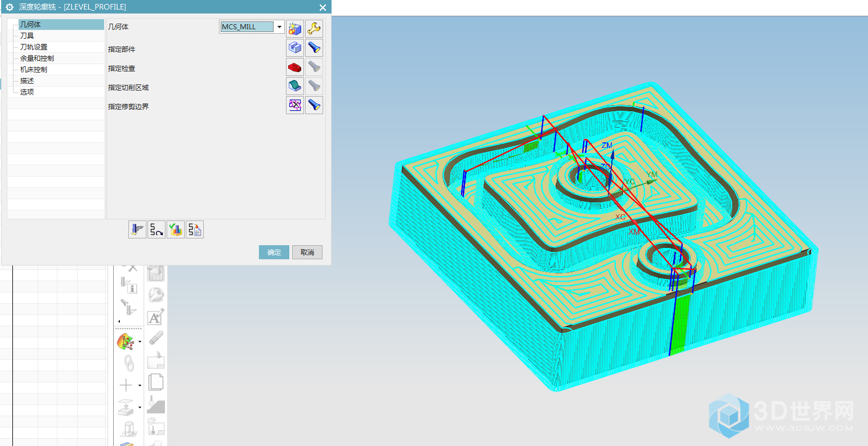Open dropdown arrow next to the point tool
868x446 pixels.
tap(140, 385)
